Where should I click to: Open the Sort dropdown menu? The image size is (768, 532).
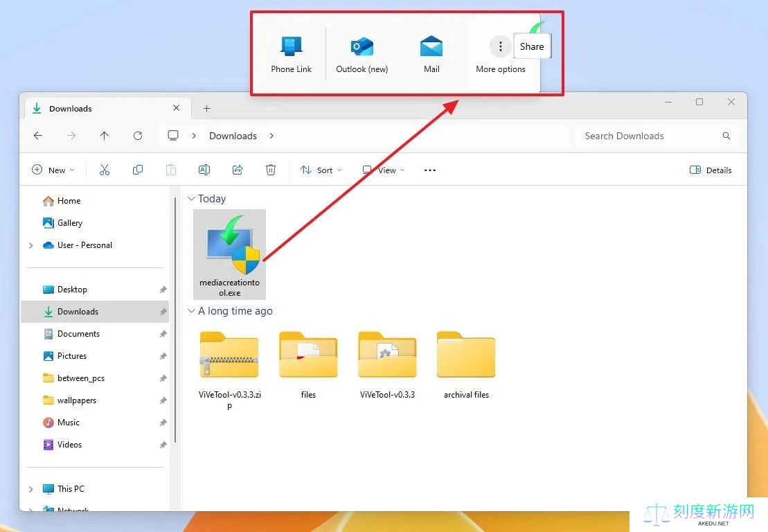coord(320,170)
